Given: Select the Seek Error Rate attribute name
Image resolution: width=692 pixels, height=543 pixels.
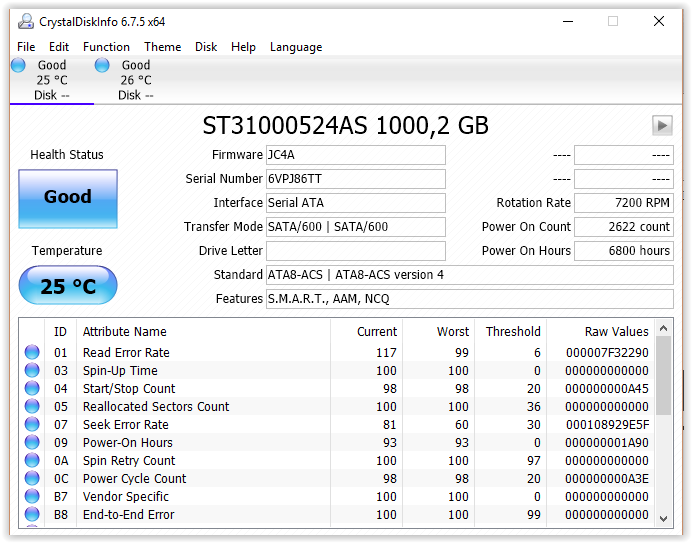Looking at the screenshot, I should pyautogui.click(x=126, y=424).
